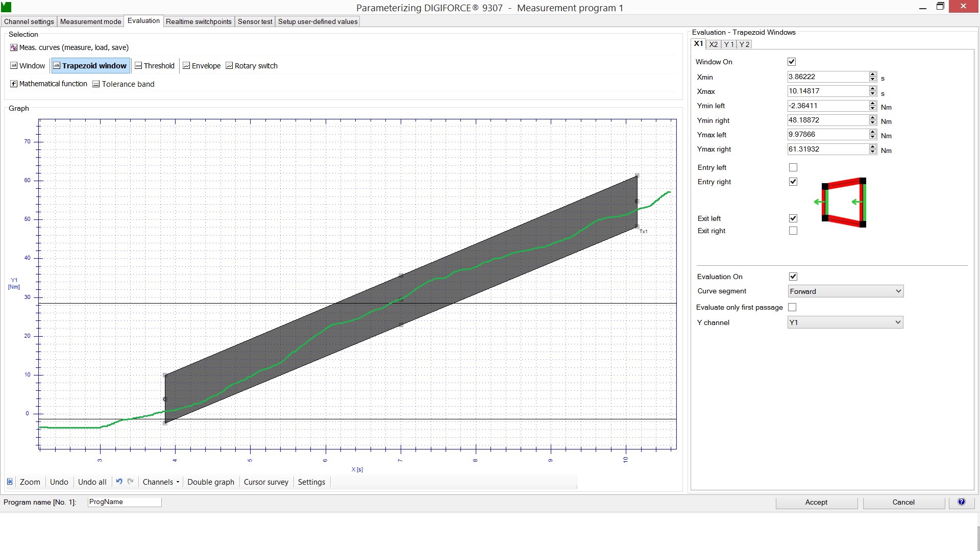This screenshot has height=551, width=980.
Task: Open Meas. curves measure/load/save
Action: tap(69, 47)
